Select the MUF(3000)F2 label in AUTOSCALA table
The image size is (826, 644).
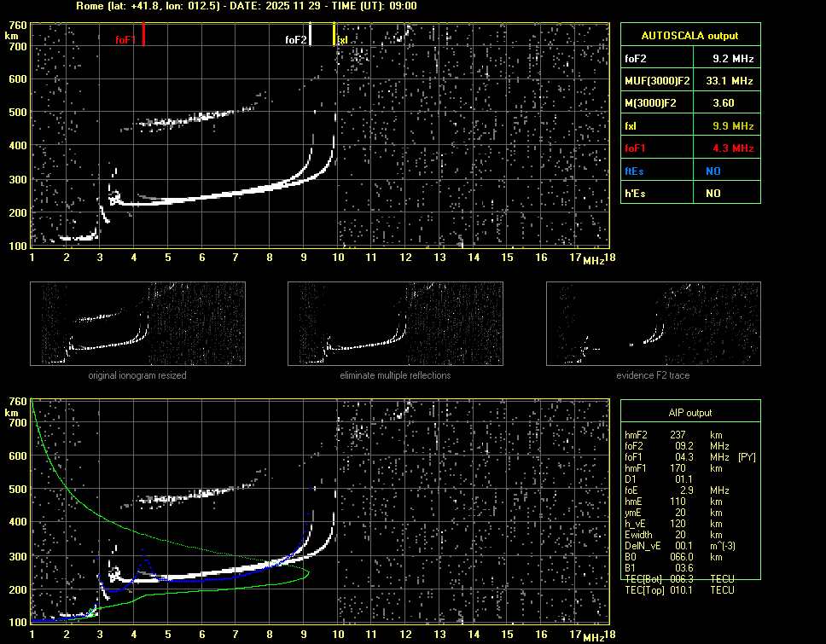click(x=657, y=80)
